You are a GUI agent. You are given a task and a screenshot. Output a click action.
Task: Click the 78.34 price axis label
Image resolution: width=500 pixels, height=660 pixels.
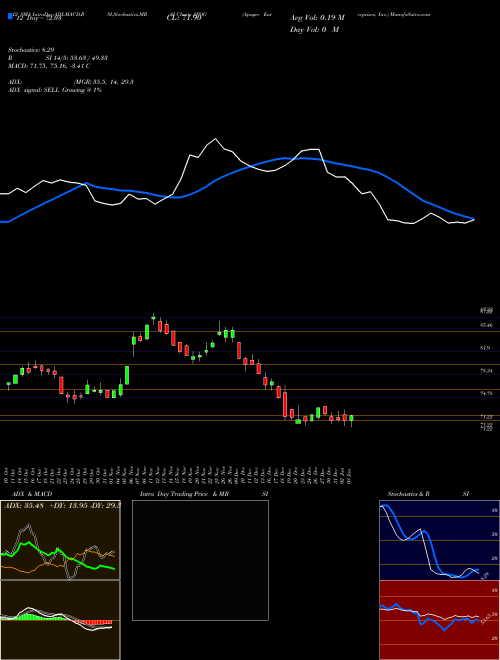[x=486, y=370]
